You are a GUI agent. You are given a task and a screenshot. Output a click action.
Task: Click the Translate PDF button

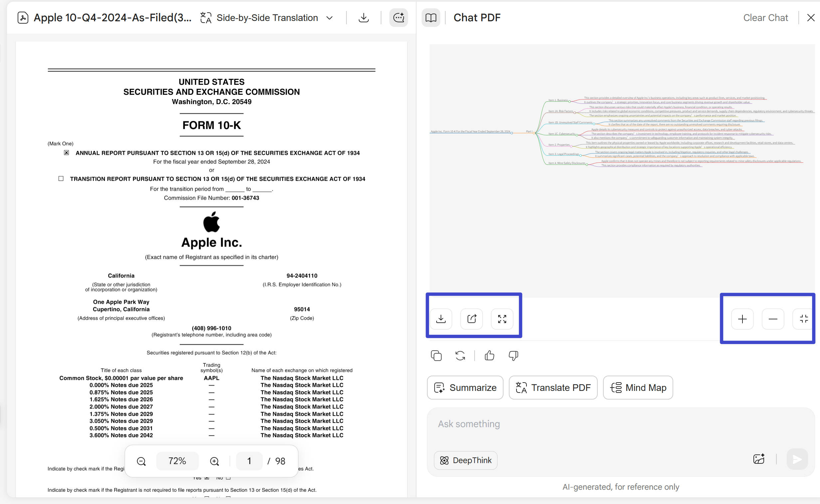click(x=553, y=388)
